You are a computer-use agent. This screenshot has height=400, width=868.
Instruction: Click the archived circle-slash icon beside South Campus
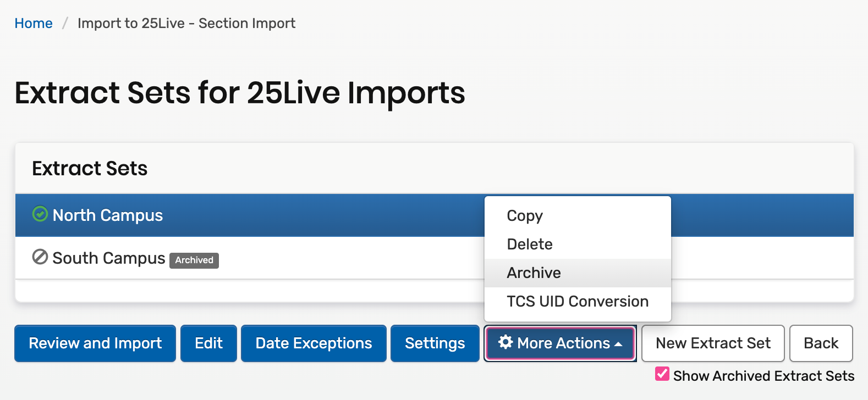click(40, 257)
